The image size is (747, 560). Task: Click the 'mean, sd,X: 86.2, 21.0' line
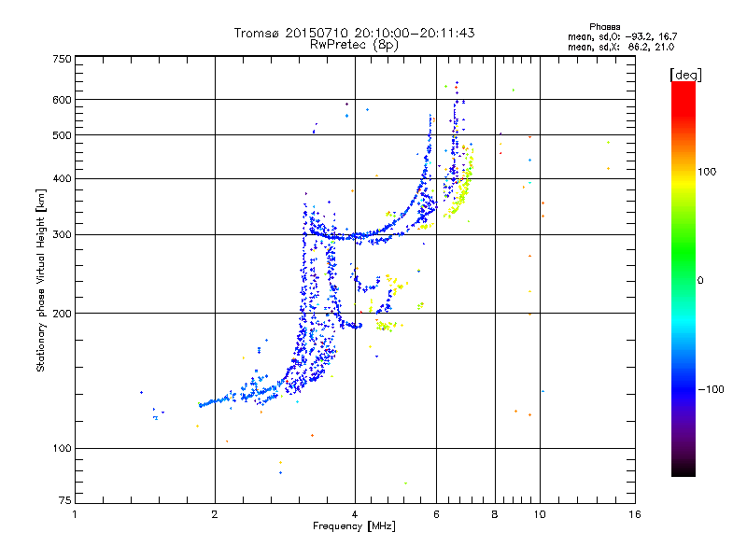pyautogui.click(x=621, y=47)
